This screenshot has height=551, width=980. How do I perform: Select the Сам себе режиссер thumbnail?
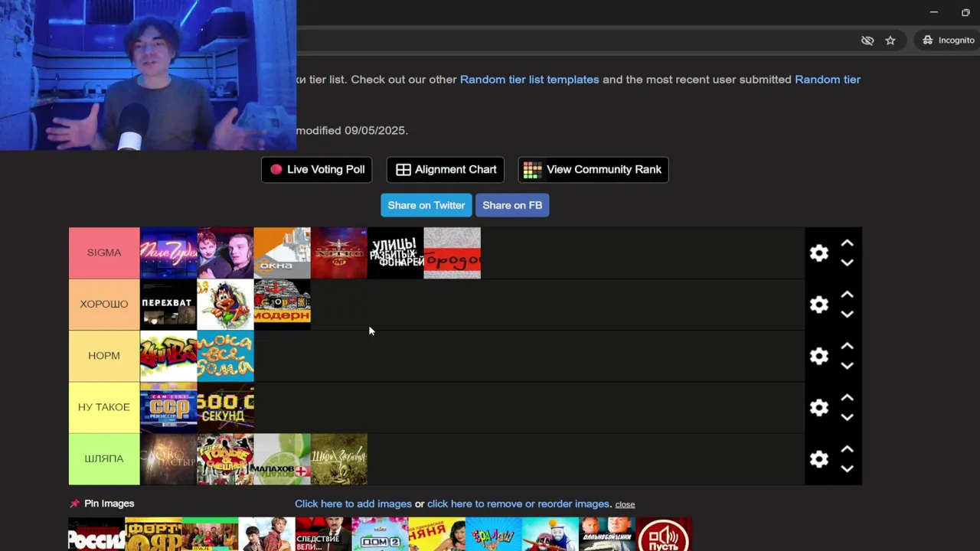[x=168, y=407]
